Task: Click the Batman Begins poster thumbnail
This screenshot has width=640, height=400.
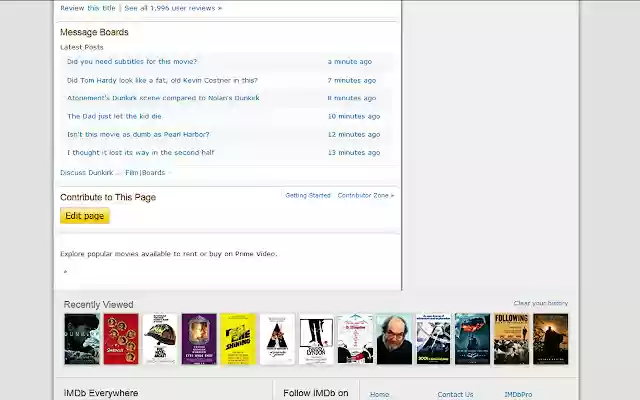Action: tap(551, 339)
